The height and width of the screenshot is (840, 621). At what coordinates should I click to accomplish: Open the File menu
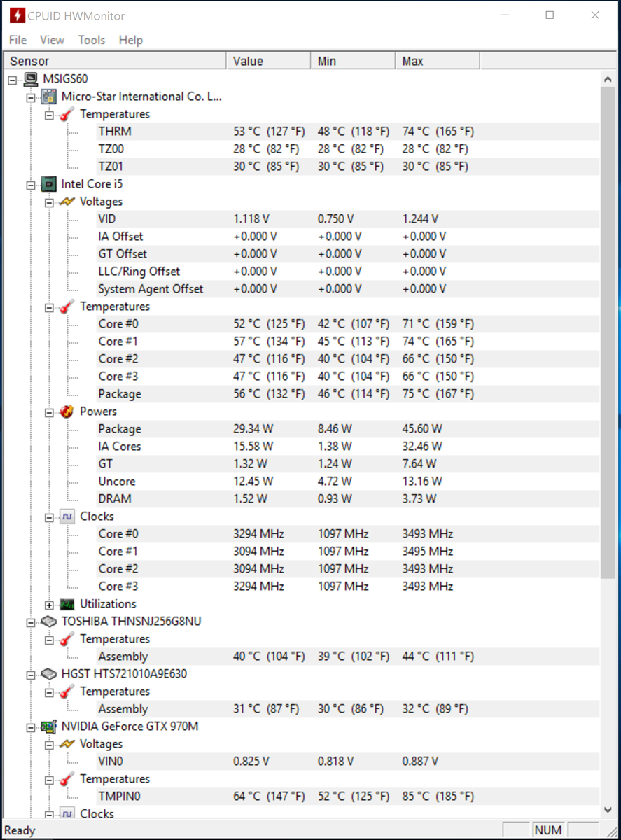point(18,40)
